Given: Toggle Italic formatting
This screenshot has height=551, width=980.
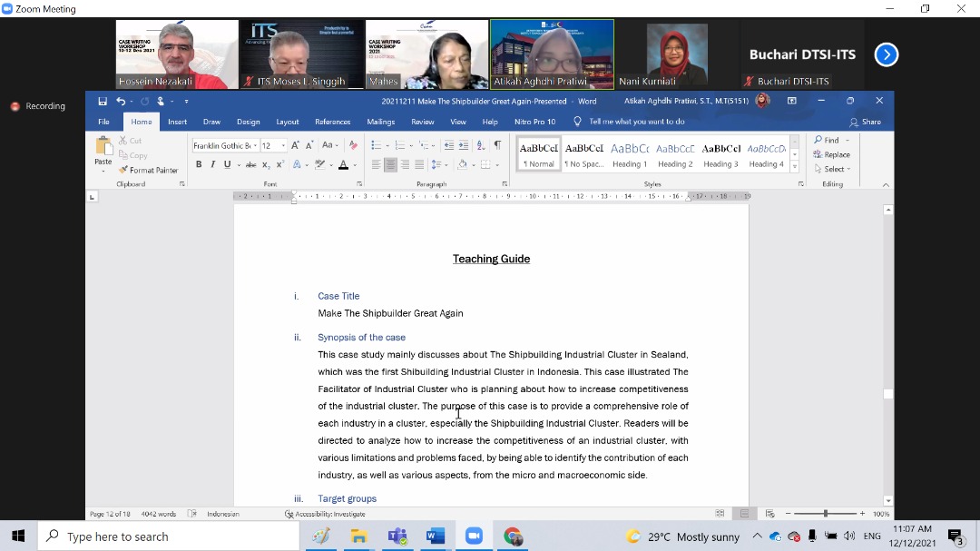Looking at the screenshot, I should point(213,164).
